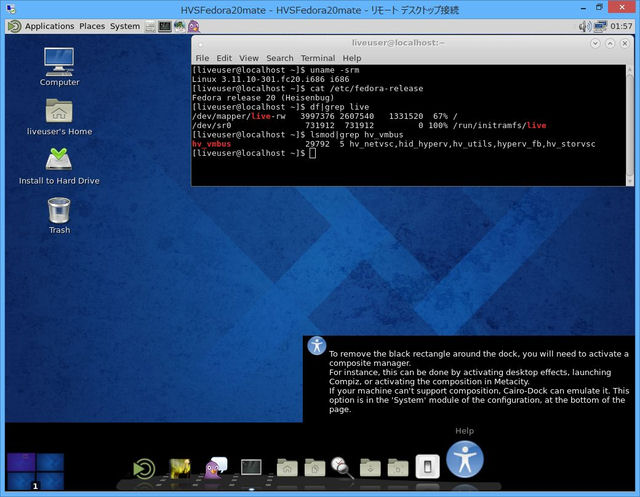This screenshot has width=640, height=497.
Task: Switch to bottom-left workspace numbered 1
Action: pyautogui.click(x=21, y=481)
